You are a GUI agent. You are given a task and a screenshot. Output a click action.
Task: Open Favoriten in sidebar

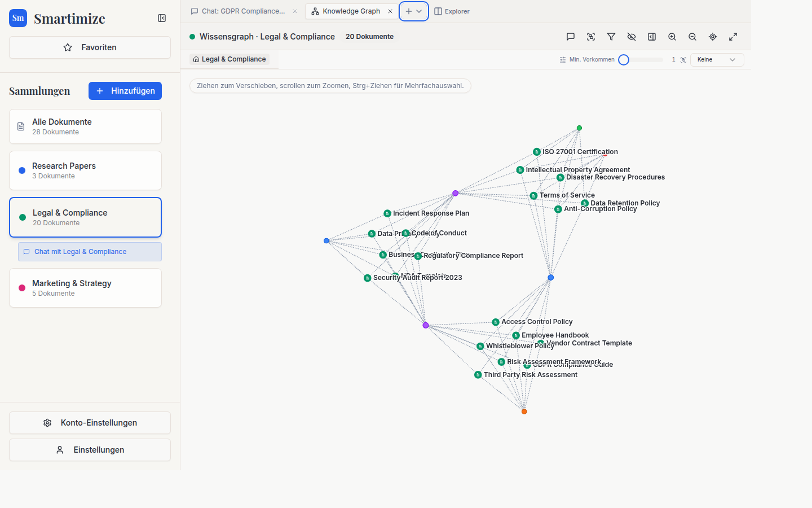(90, 47)
